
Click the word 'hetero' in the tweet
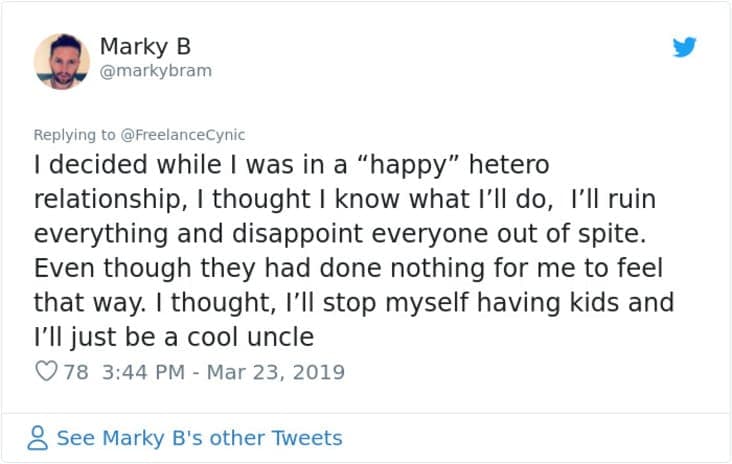(509, 165)
